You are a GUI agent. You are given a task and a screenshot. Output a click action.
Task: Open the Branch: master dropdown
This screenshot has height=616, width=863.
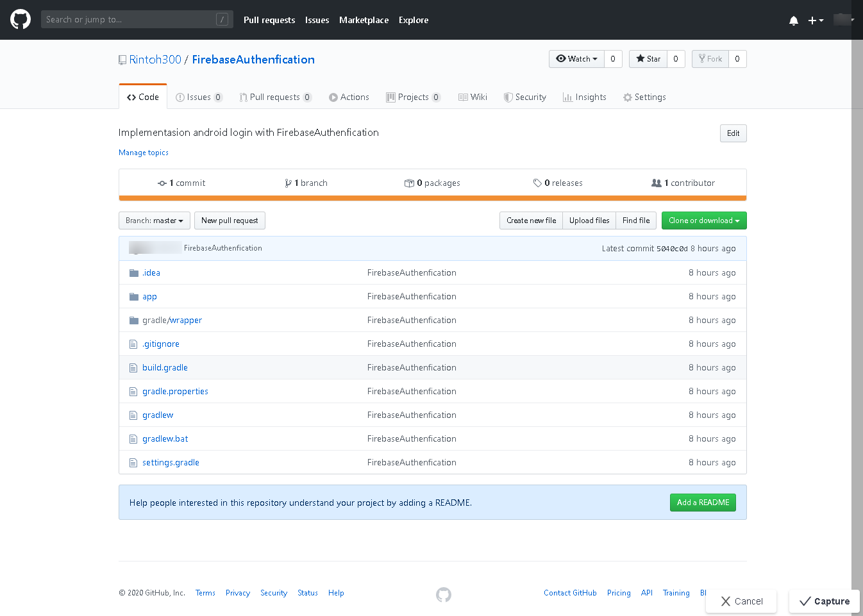[x=154, y=220]
